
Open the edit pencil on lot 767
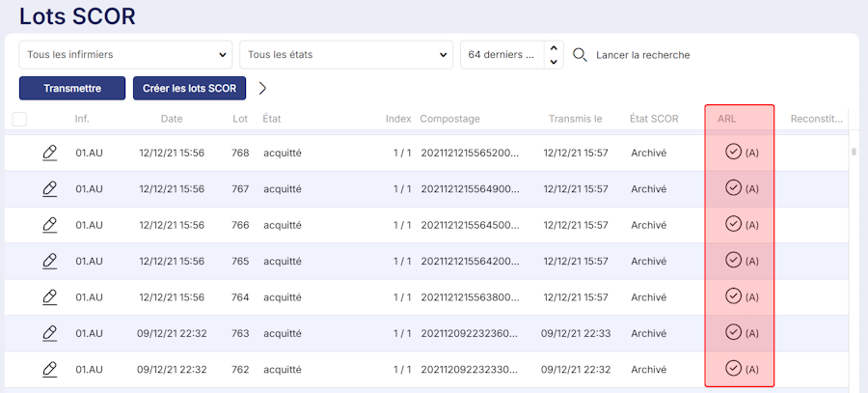click(50, 189)
